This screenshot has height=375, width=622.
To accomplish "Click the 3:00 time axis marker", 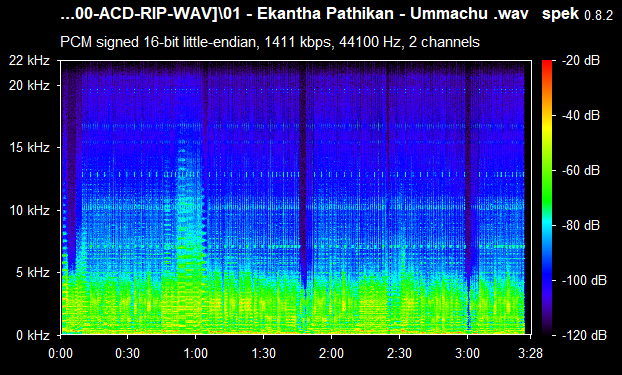I will coord(467,353).
